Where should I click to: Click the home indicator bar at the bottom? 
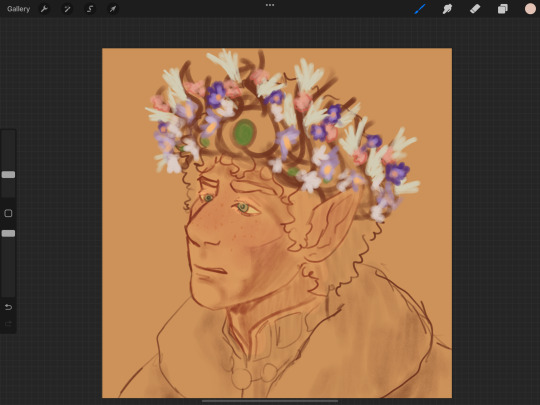click(270, 401)
